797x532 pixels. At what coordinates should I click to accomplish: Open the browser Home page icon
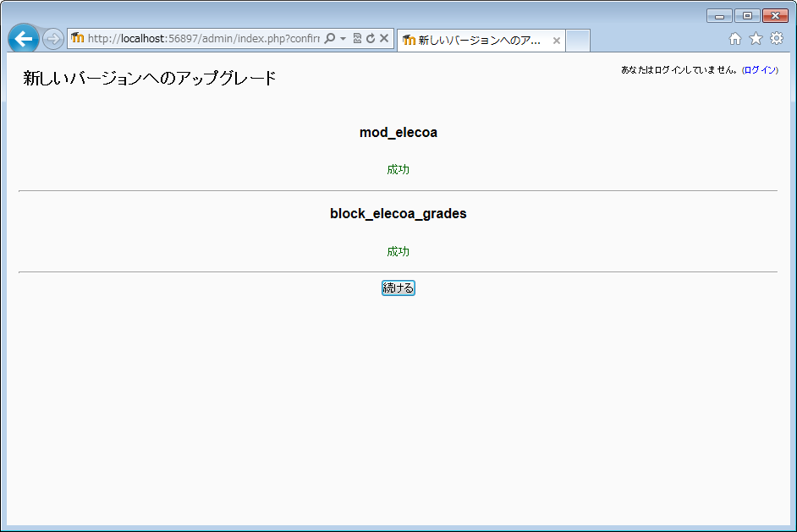735,39
